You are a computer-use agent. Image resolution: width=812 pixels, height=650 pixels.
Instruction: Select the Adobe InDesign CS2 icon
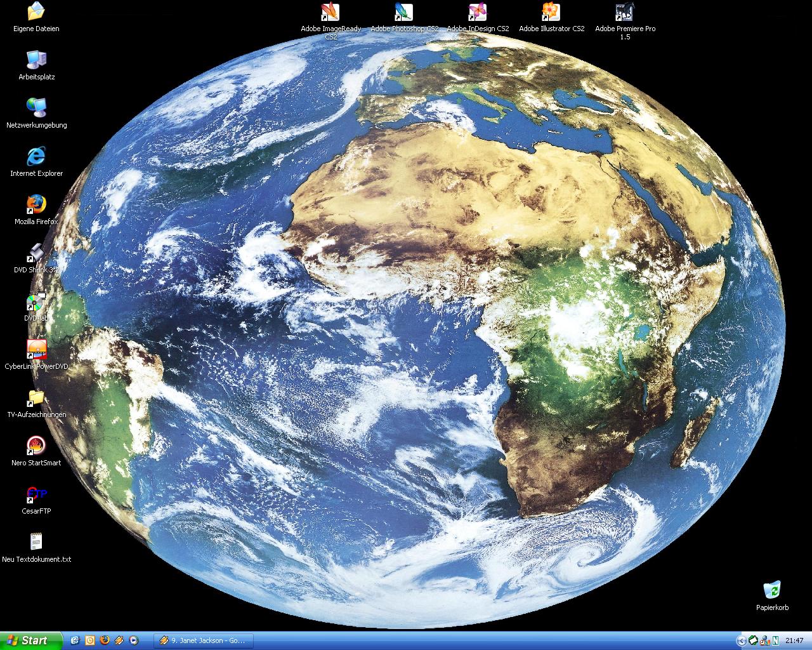(477, 13)
